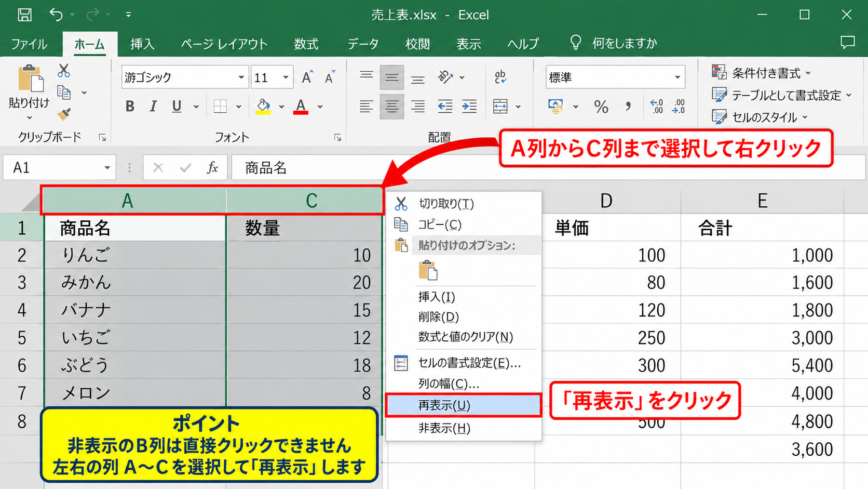Click the Increase Font Size icon

point(307,77)
